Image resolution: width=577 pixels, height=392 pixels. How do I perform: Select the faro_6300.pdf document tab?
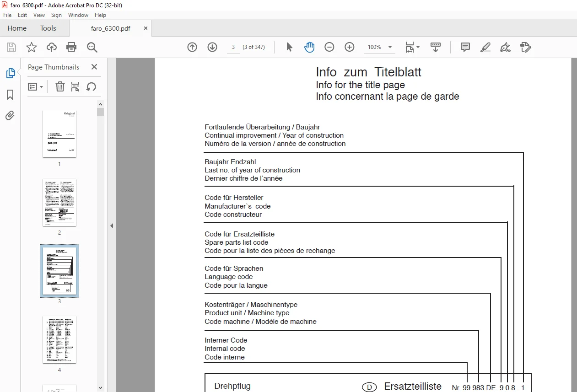(110, 28)
